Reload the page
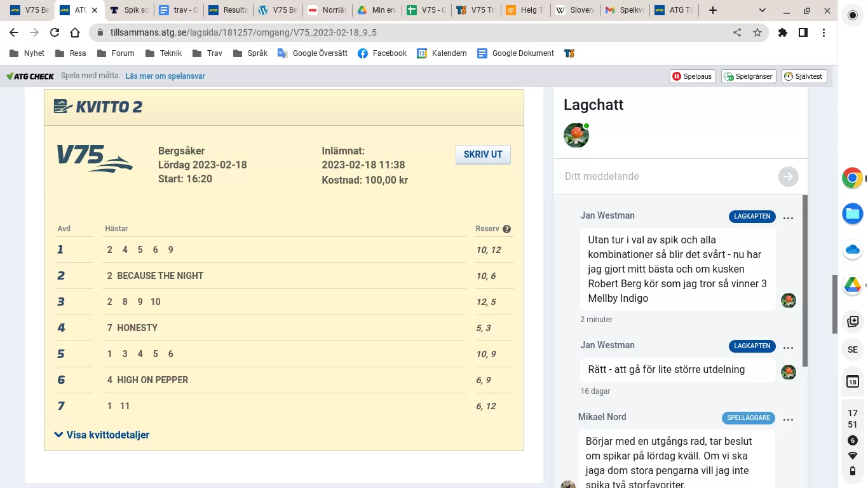The image size is (868, 488). [x=55, y=32]
